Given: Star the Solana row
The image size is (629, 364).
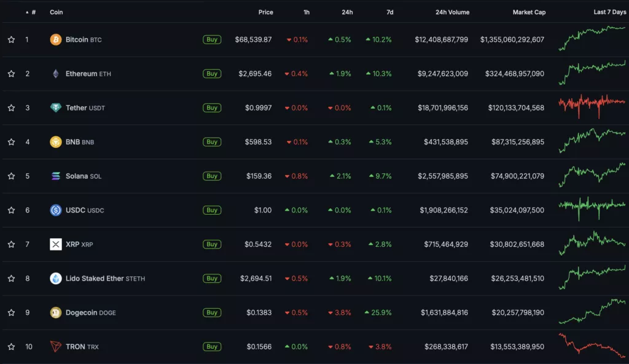Looking at the screenshot, I should click(11, 176).
